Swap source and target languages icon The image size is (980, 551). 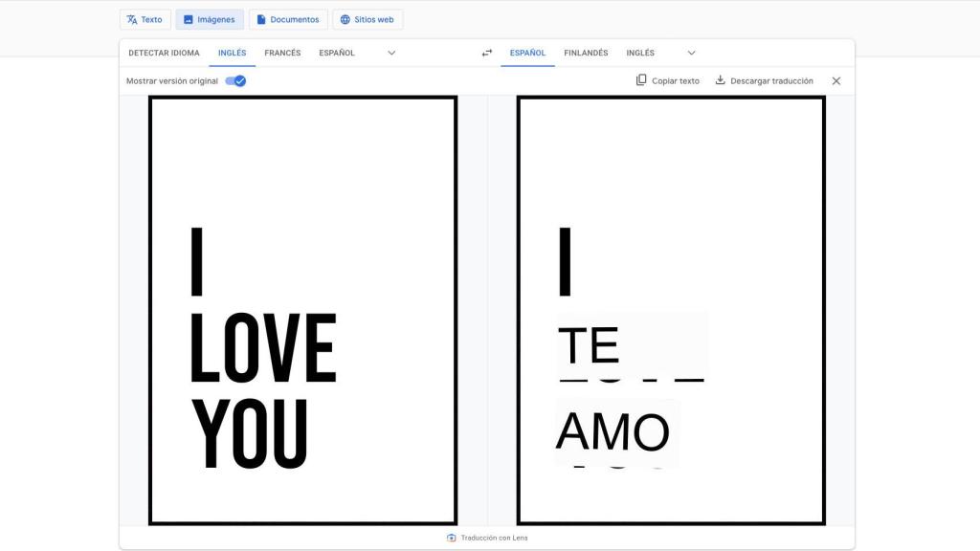pyautogui.click(x=487, y=54)
